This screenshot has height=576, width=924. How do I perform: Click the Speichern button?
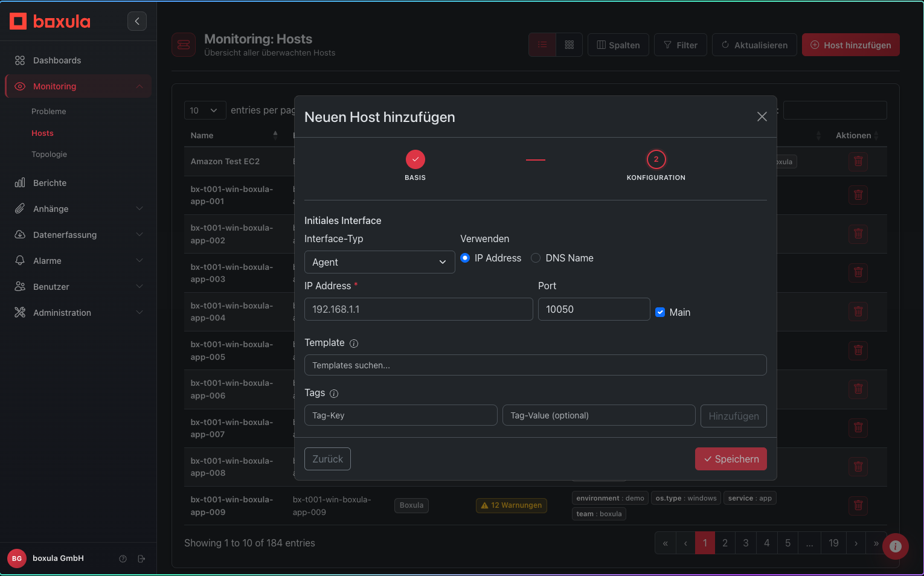(731, 459)
